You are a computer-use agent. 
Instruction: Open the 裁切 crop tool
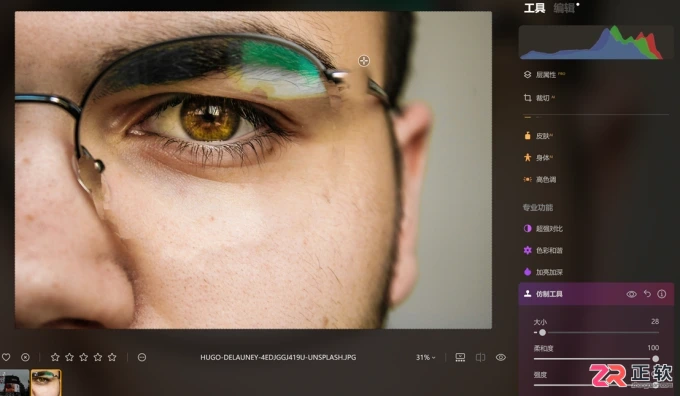point(539,98)
